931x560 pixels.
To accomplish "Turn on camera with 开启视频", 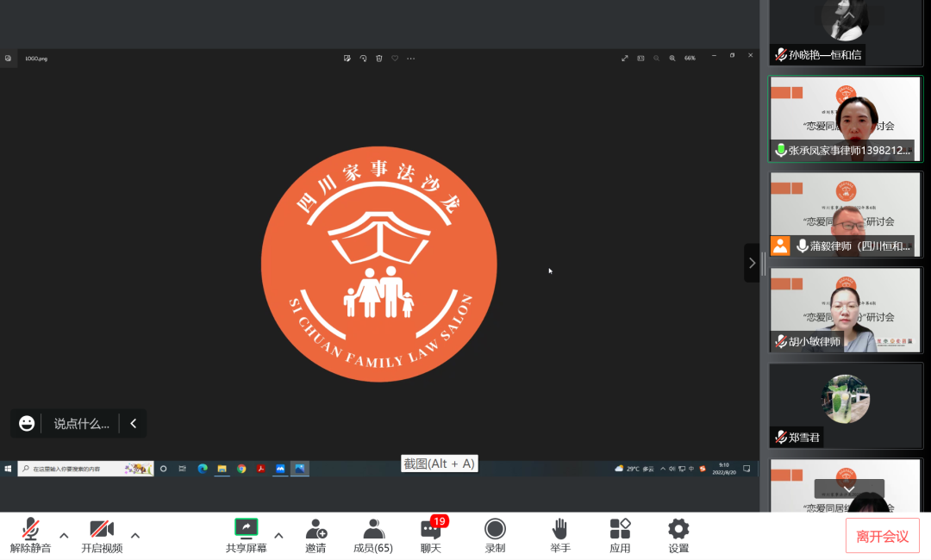I will (102, 529).
